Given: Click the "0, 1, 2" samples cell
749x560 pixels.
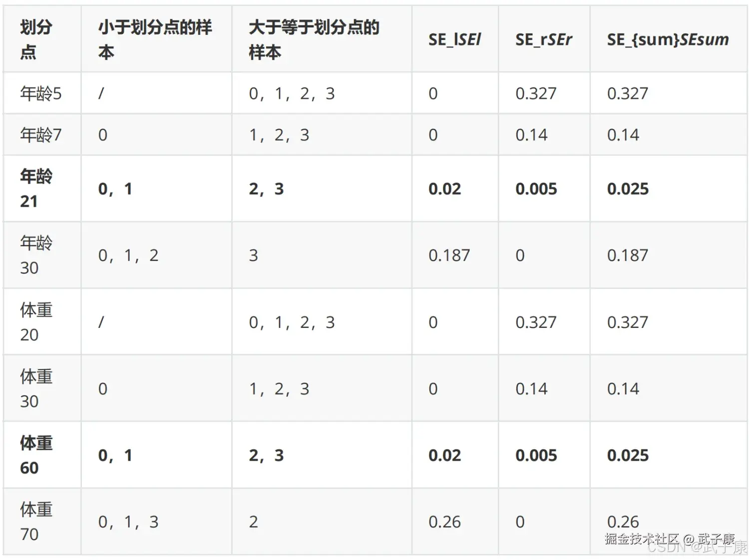Looking at the screenshot, I should [128, 255].
